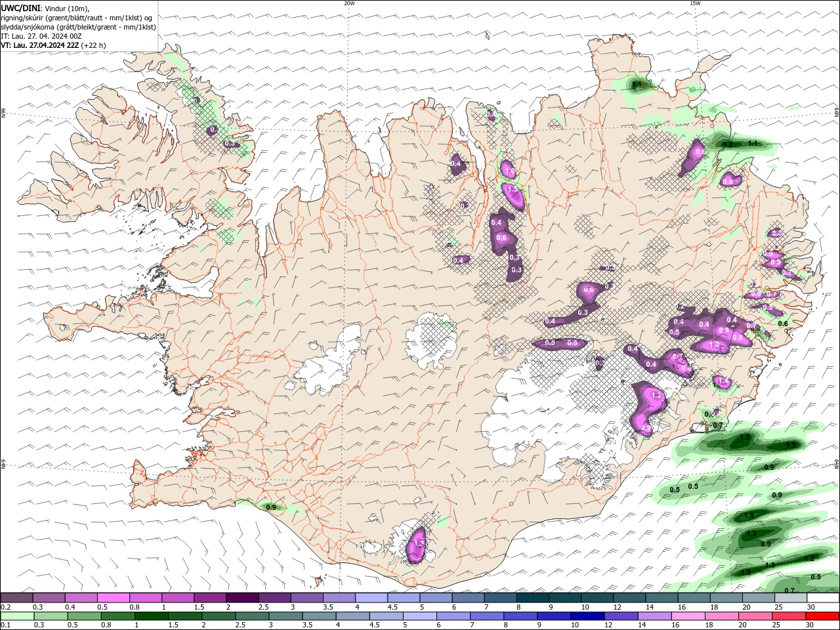This screenshot has width=840, height=630.
Task: Select the 0.3 swatch in the upper snow legend
Action: click(49, 597)
